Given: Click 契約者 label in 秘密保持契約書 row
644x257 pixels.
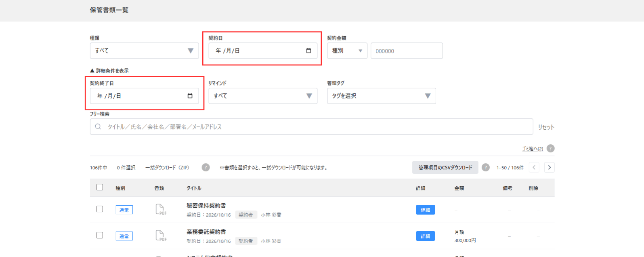Looking at the screenshot, I should [x=246, y=215].
